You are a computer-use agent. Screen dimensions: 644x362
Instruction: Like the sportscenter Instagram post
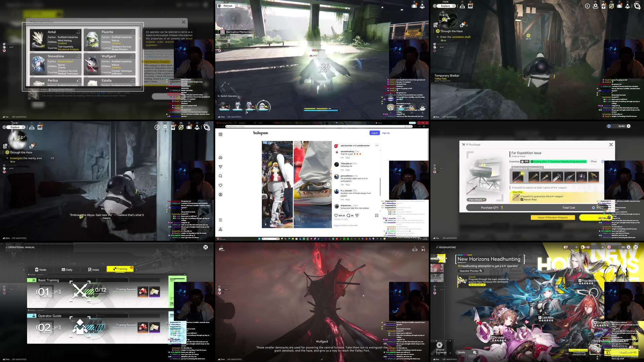[336, 216]
